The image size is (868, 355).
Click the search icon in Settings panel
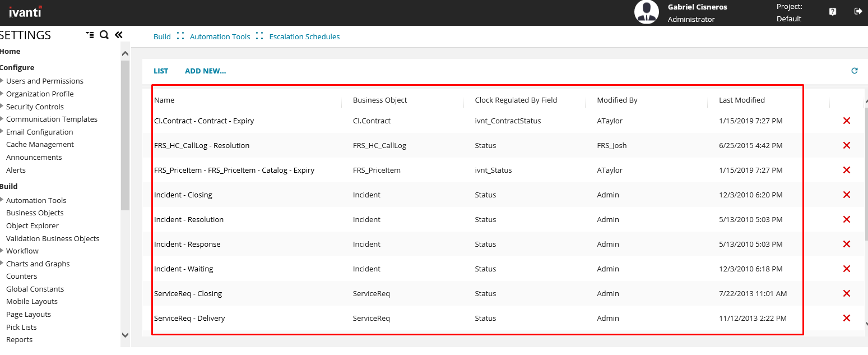pos(104,35)
